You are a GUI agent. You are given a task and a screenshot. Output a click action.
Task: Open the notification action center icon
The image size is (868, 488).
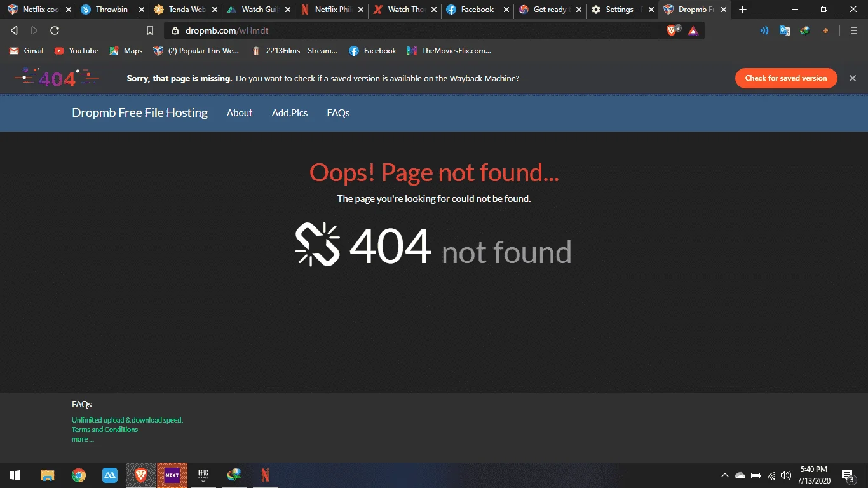click(x=847, y=475)
